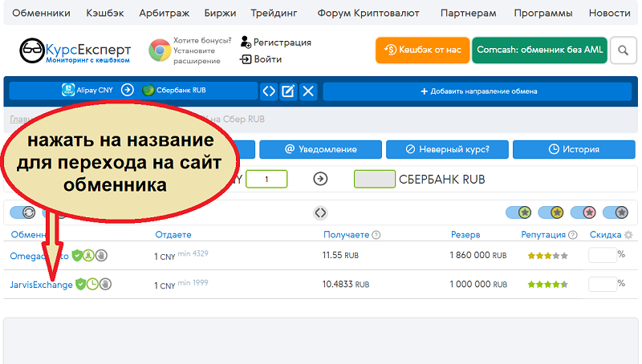Click the Кешбэк от нас button
Image resolution: width=642 pixels, height=364 pixels.
click(x=423, y=50)
